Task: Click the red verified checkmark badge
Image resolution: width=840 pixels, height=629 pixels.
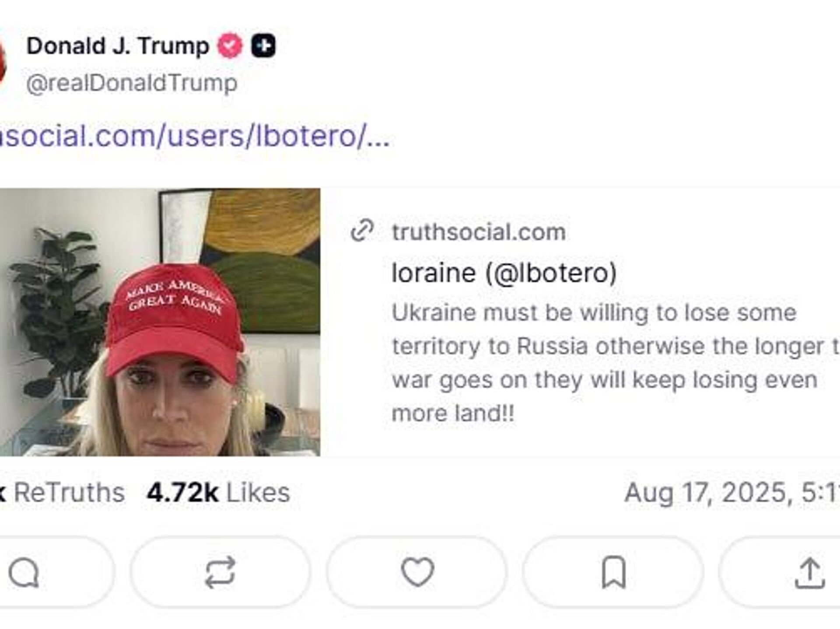Action: point(230,46)
